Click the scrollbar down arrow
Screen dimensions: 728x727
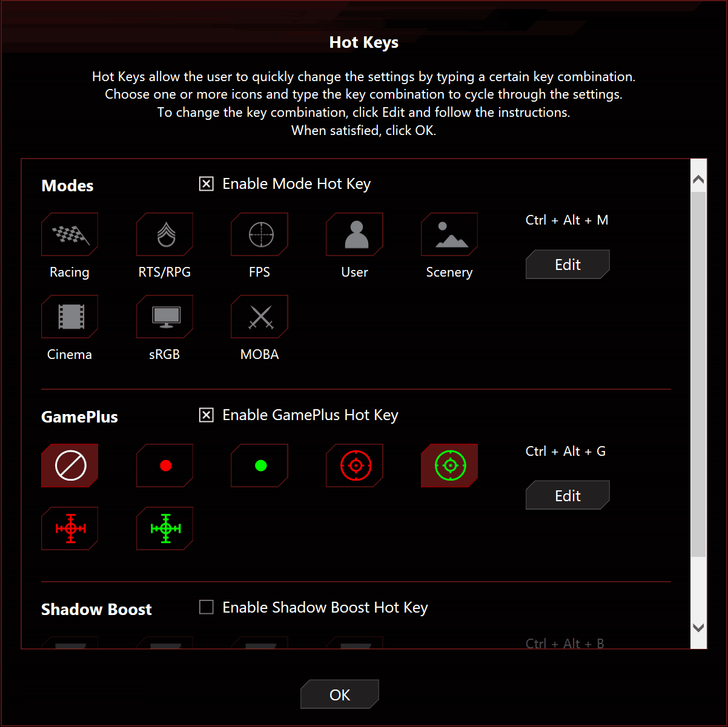tap(698, 628)
